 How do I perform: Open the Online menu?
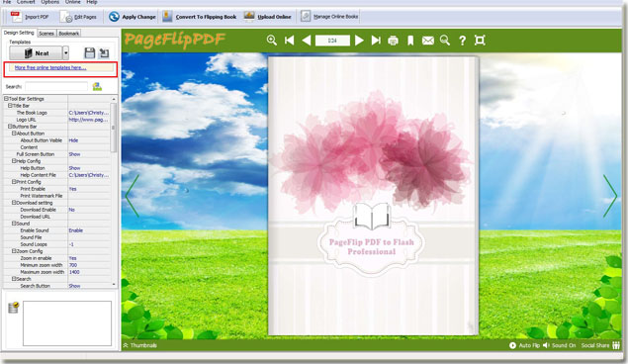pyautogui.click(x=72, y=2)
